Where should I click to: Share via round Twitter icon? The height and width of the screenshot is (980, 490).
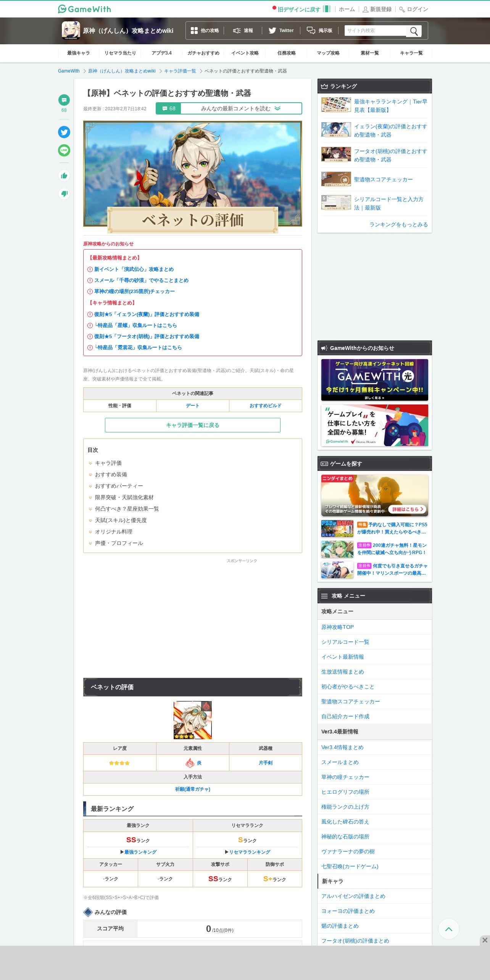coord(64,132)
